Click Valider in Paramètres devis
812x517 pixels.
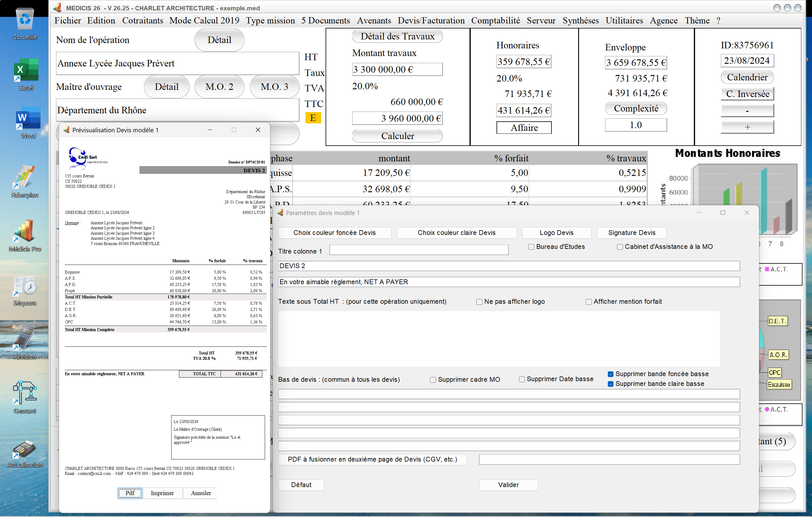coord(508,485)
